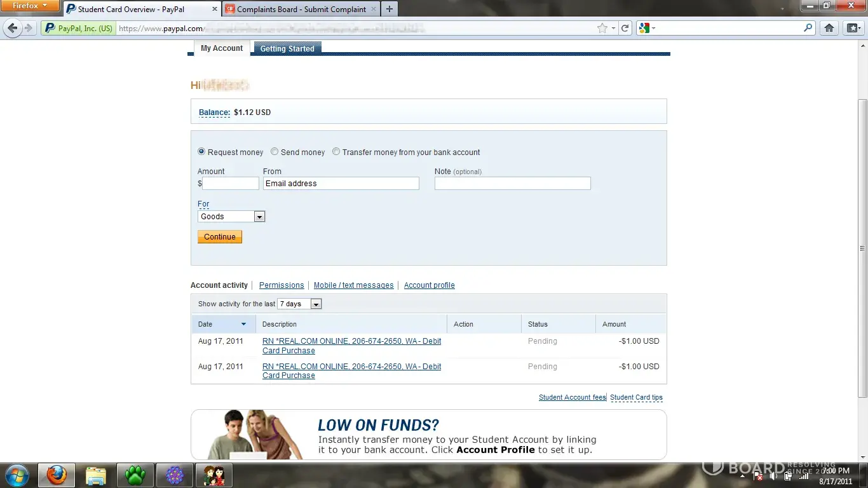Click the Firefox taskbar icon

coord(56,475)
